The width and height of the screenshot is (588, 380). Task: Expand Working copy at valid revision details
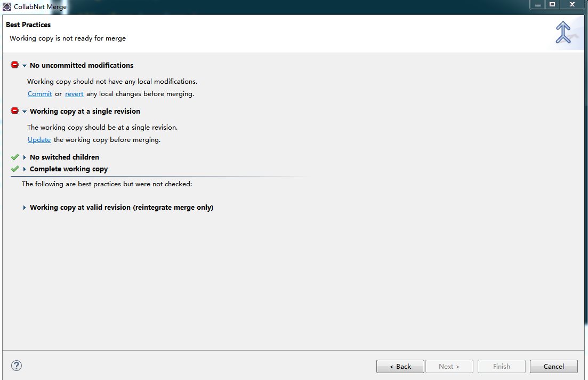tap(23, 207)
